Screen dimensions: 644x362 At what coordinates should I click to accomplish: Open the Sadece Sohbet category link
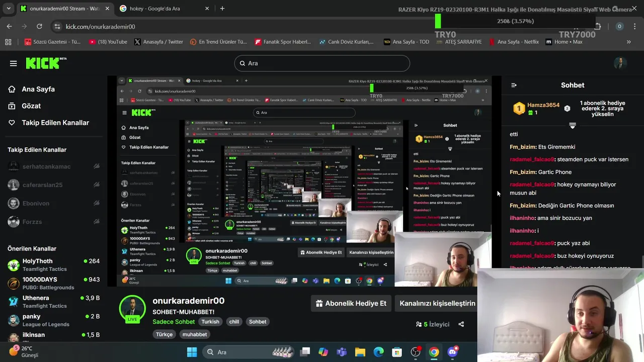coord(174,322)
